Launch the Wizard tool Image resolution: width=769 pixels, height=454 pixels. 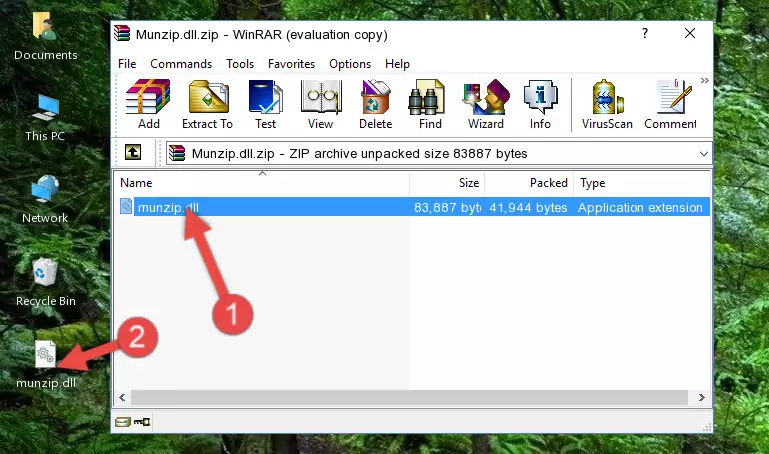(x=486, y=104)
